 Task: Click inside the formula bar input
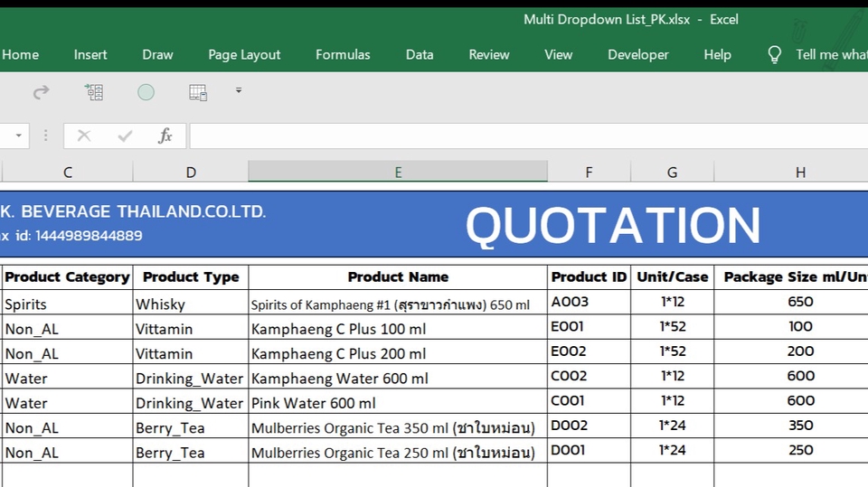click(529, 136)
